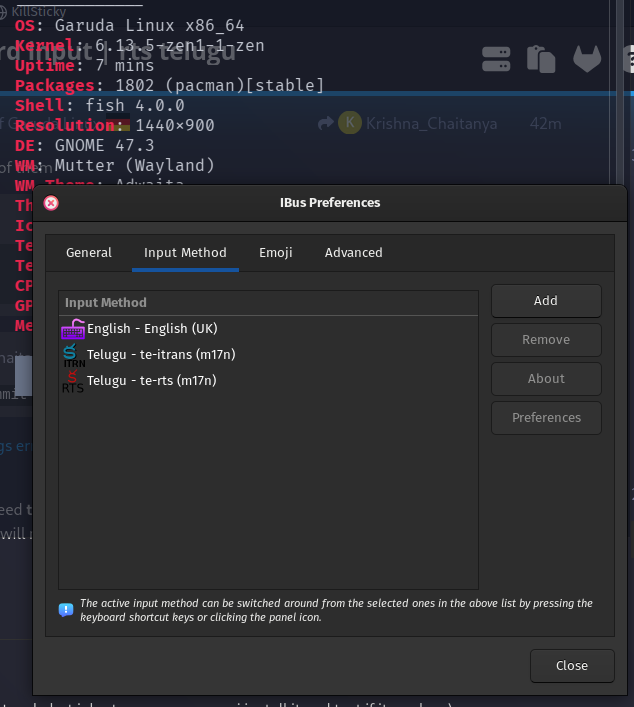The width and height of the screenshot is (634, 707).
Task: Open the Emoji tab
Action: point(276,252)
